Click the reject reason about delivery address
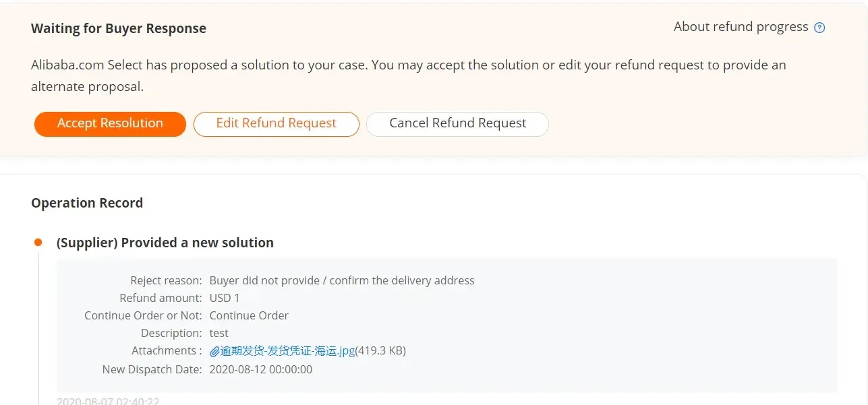Screen dimensions: 868x405 [x=342, y=280]
